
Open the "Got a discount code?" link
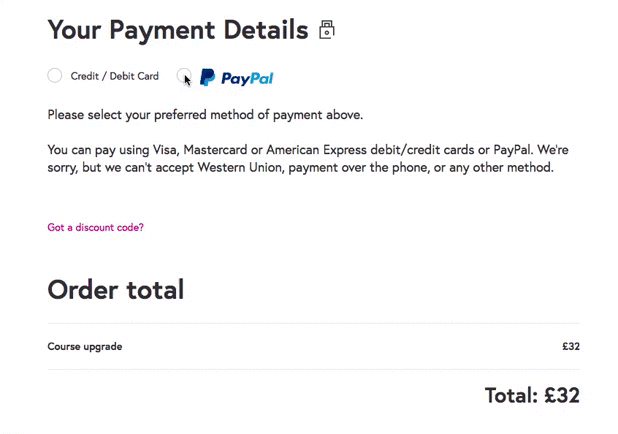[x=95, y=227]
